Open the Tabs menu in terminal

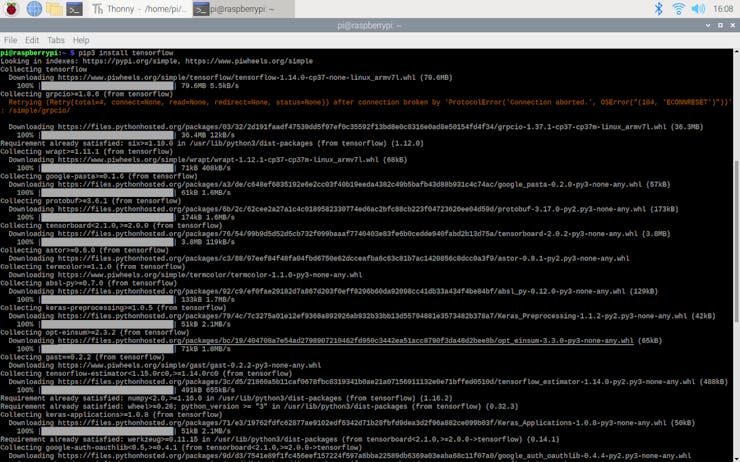tap(56, 40)
